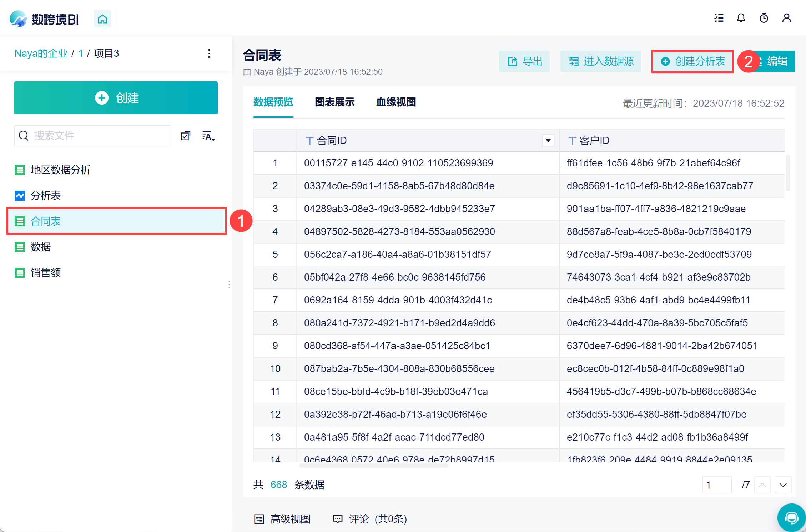The height and width of the screenshot is (532, 806).
Task: Select 地区数据分析 in file list
Action: click(61, 170)
